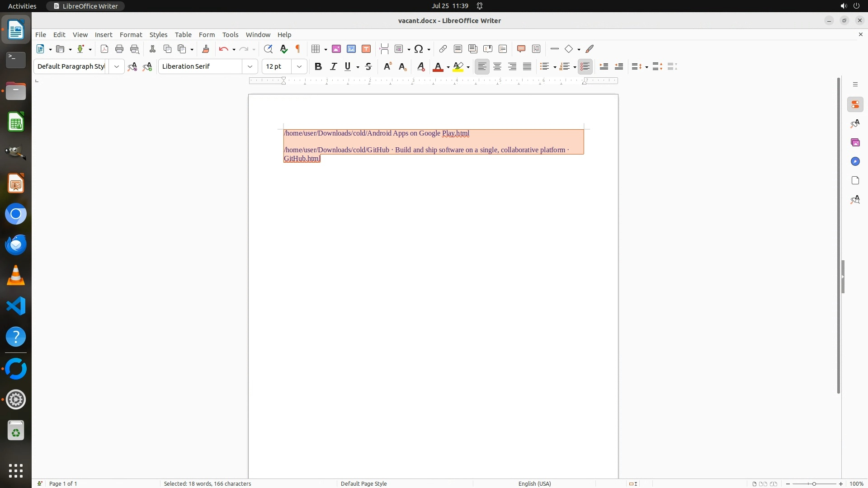
Task: Open the 12 pt font size dropdown
Action: (x=299, y=66)
